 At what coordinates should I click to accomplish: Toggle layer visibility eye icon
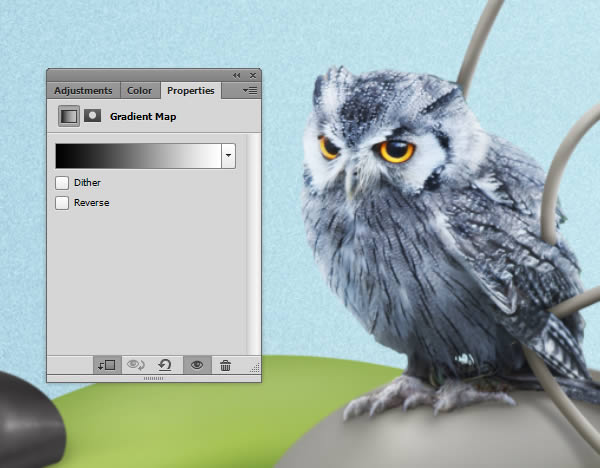tap(197, 365)
